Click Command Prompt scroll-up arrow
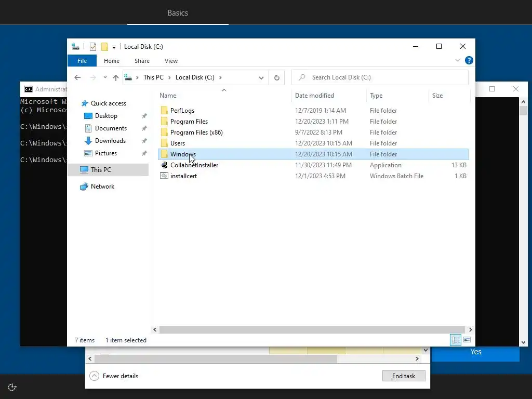 pos(523,102)
